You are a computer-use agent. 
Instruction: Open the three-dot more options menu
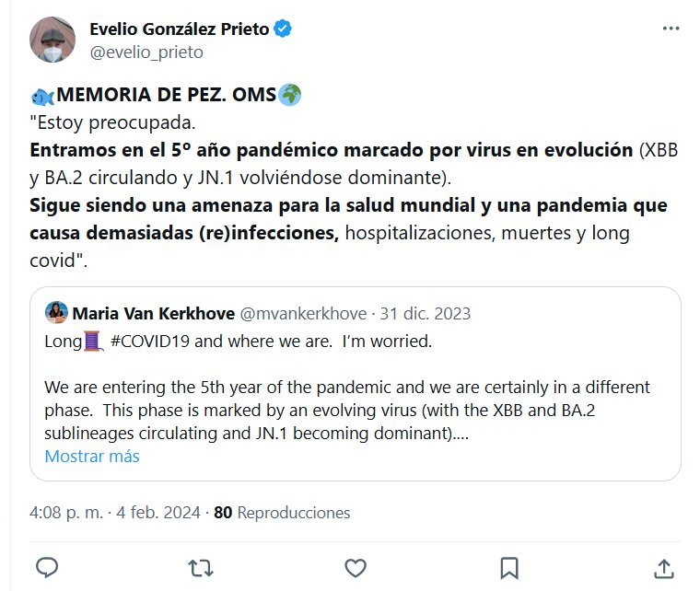pos(671,29)
